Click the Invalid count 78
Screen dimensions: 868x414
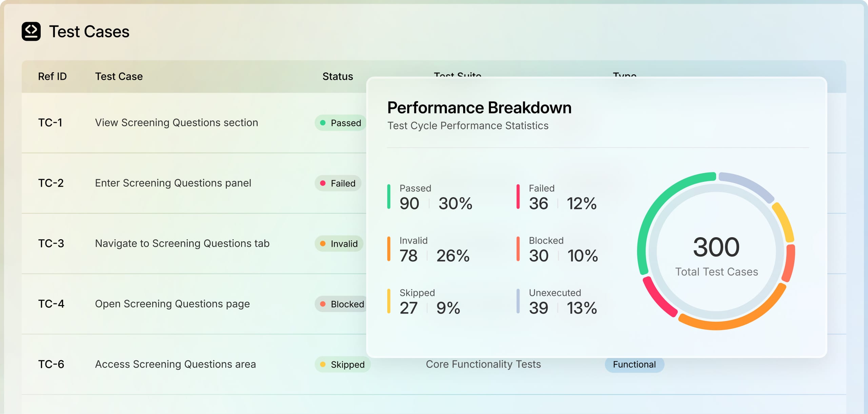409,256
